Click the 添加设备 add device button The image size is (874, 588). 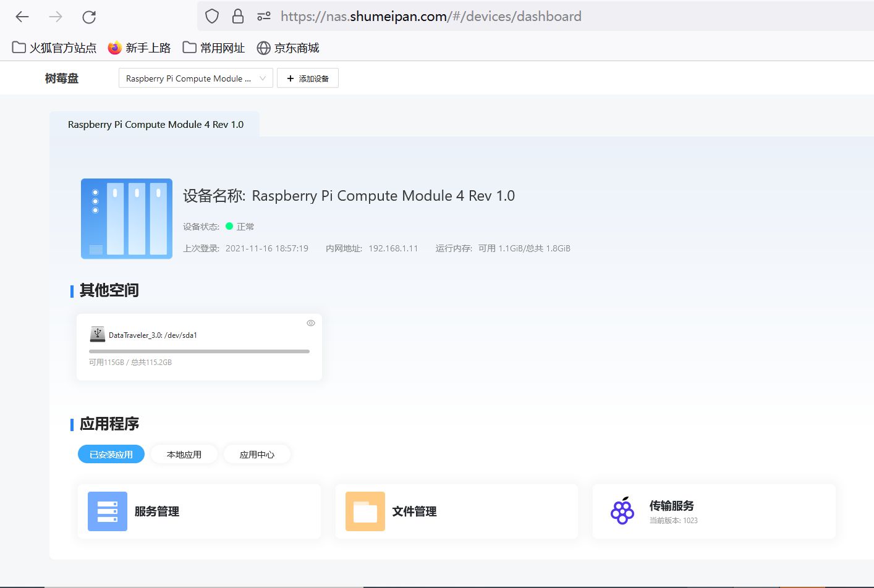[308, 78]
